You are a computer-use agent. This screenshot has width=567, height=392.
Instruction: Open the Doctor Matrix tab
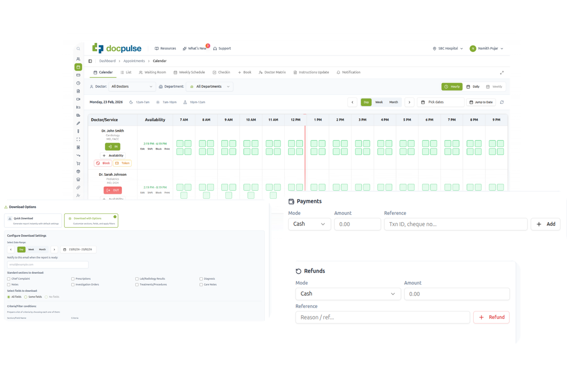point(272,72)
